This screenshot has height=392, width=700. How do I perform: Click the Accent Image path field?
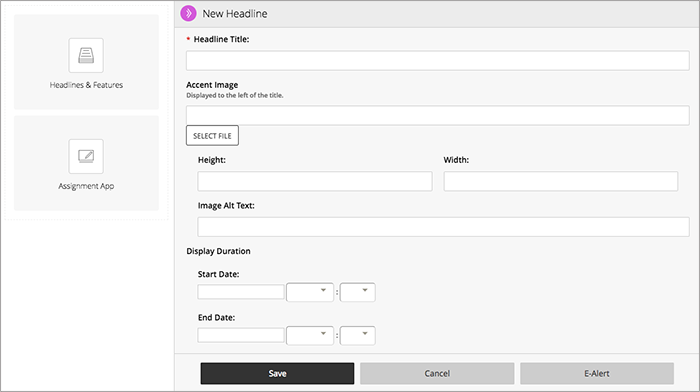click(438, 115)
